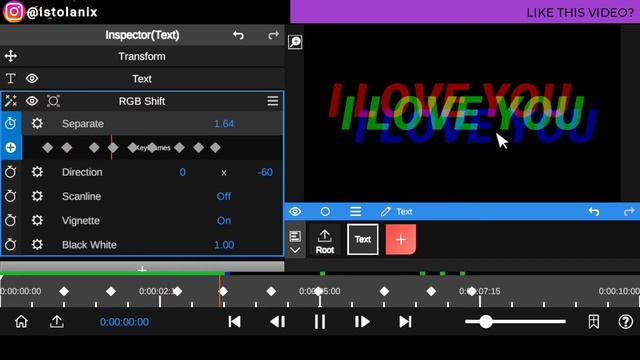Click the Instagram logo icon

point(13,11)
